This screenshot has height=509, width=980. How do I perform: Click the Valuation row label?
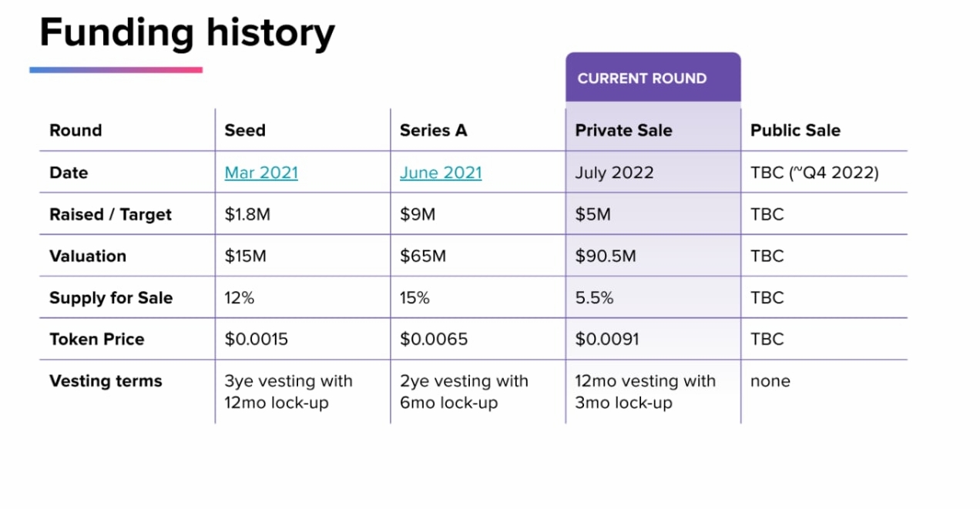88,256
